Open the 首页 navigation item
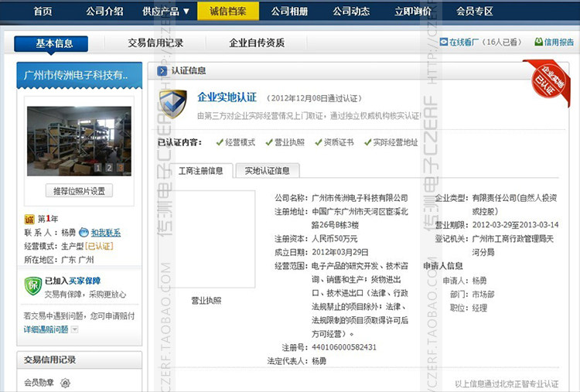Image resolution: width=580 pixels, height=392 pixels. click(x=43, y=11)
